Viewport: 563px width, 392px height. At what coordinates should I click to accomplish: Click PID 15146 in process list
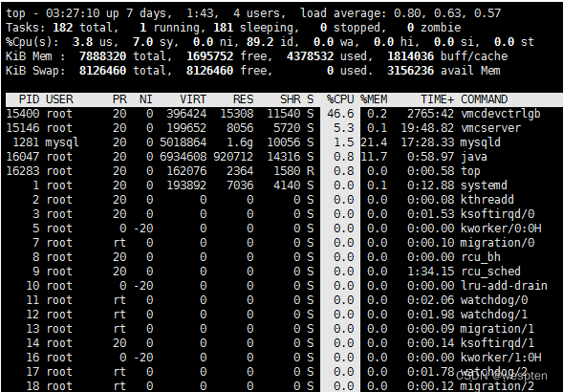(23, 128)
